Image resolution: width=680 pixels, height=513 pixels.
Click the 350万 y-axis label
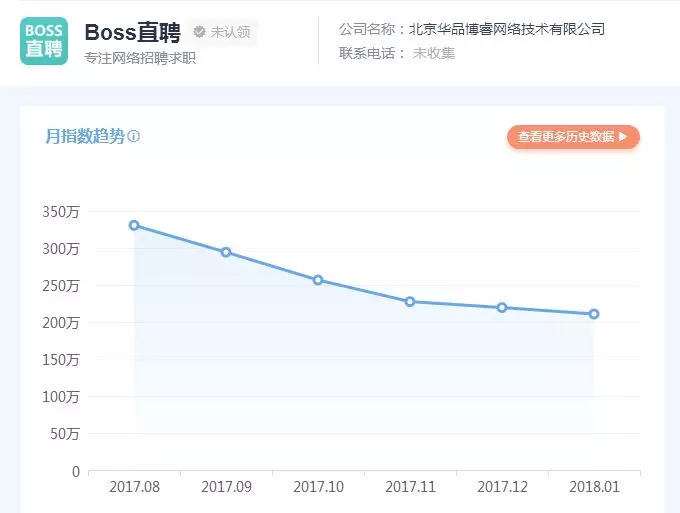61,212
